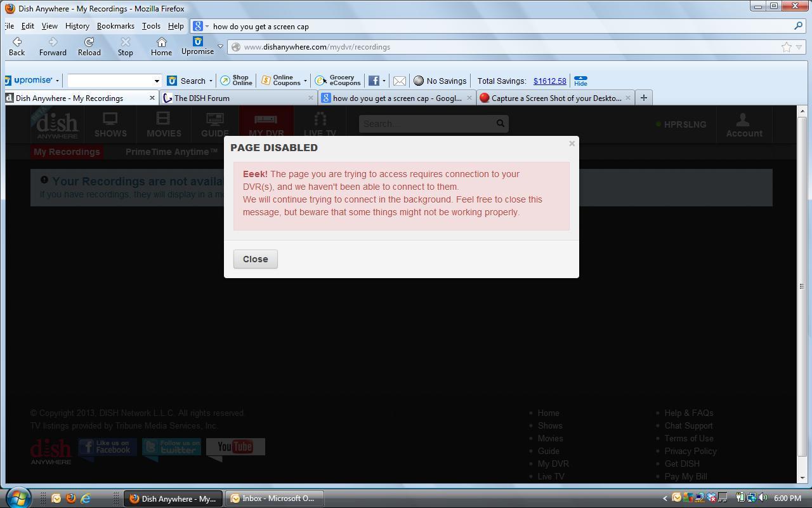Click the Stop loading icon

point(125,46)
